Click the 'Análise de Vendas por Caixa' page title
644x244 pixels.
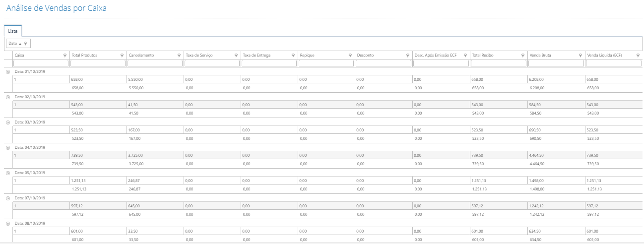click(56, 8)
